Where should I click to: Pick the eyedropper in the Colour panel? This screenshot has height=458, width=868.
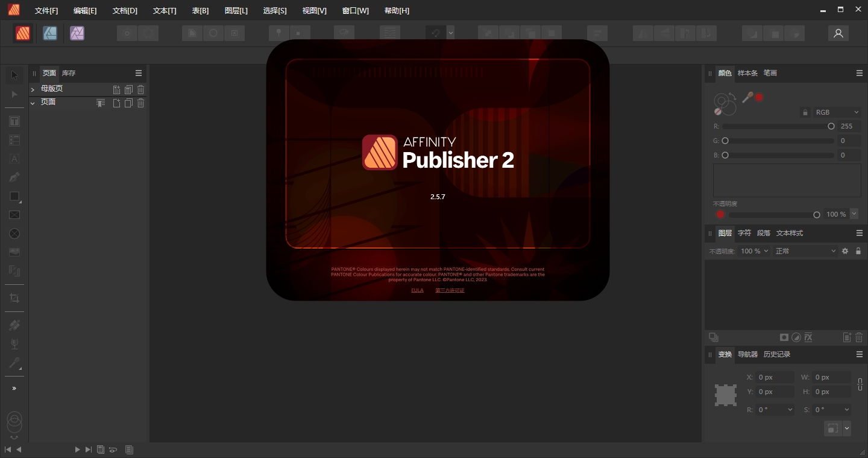click(747, 97)
